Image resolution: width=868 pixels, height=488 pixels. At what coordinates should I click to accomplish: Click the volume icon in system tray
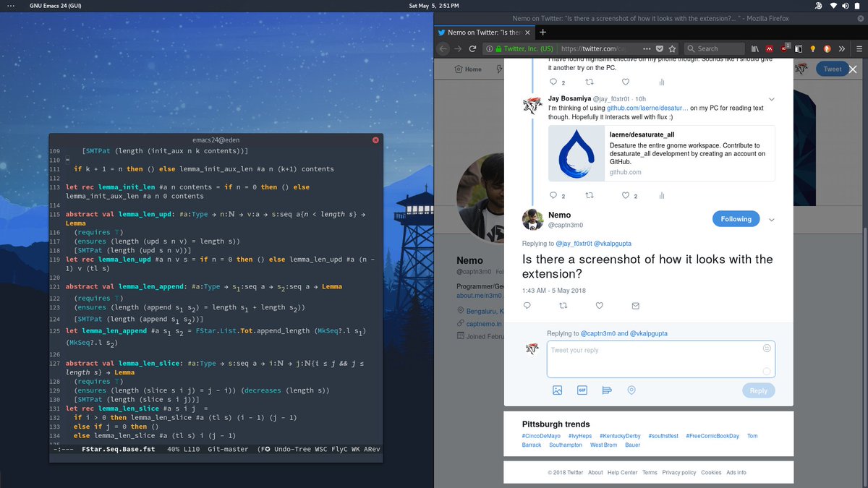coord(846,6)
